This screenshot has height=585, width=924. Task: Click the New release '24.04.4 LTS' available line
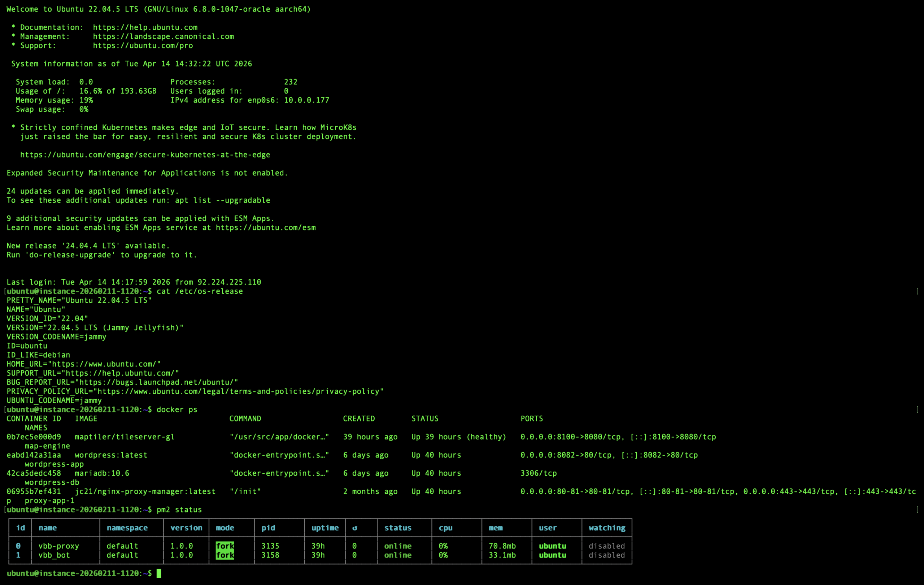point(88,246)
